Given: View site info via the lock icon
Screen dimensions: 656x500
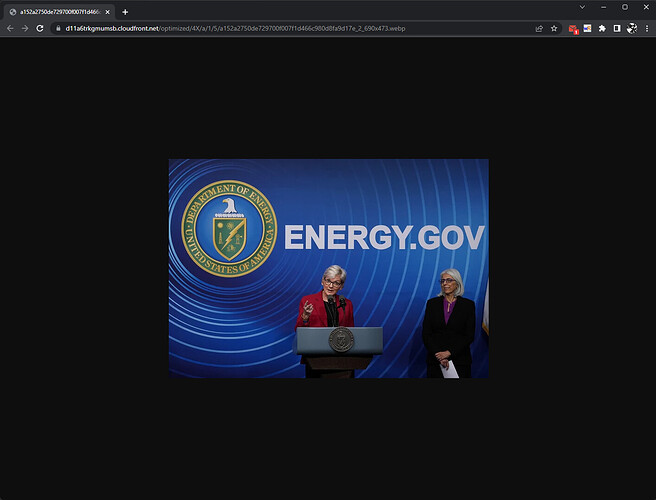Looking at the screenshot, I should point(58,28).
